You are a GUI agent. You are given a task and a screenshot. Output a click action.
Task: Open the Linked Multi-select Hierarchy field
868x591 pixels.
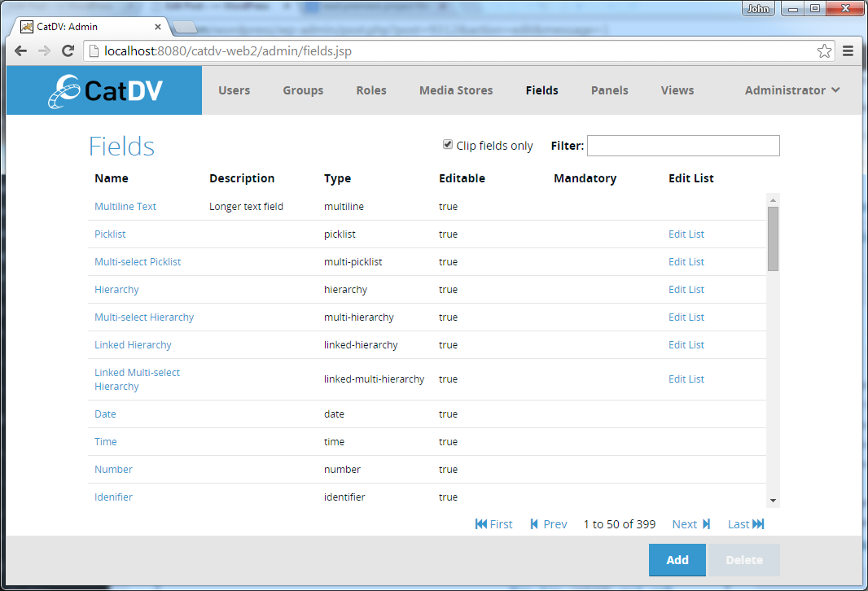pyautogui.click(x=137, y=379)
